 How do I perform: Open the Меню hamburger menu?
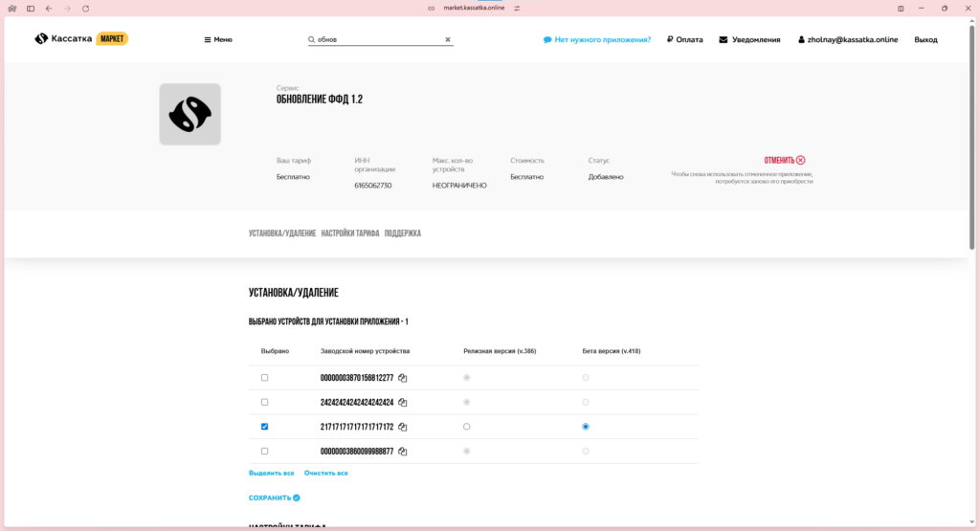(218, 39)
